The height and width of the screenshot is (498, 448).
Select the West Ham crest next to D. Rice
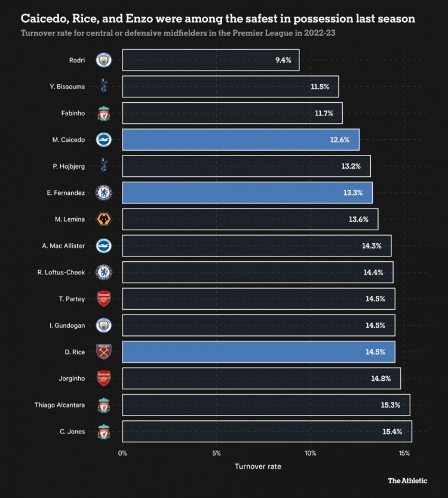pyautogui.click(x=104, y=352)
